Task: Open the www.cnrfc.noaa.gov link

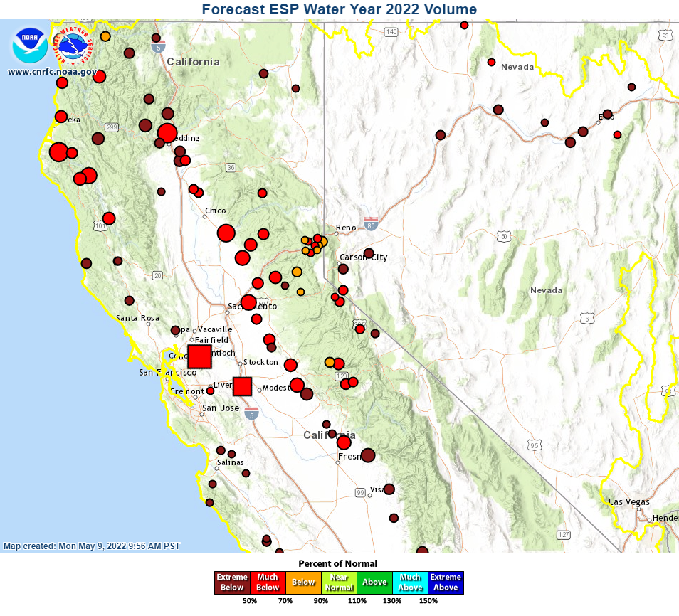Action: click(53, 71)
